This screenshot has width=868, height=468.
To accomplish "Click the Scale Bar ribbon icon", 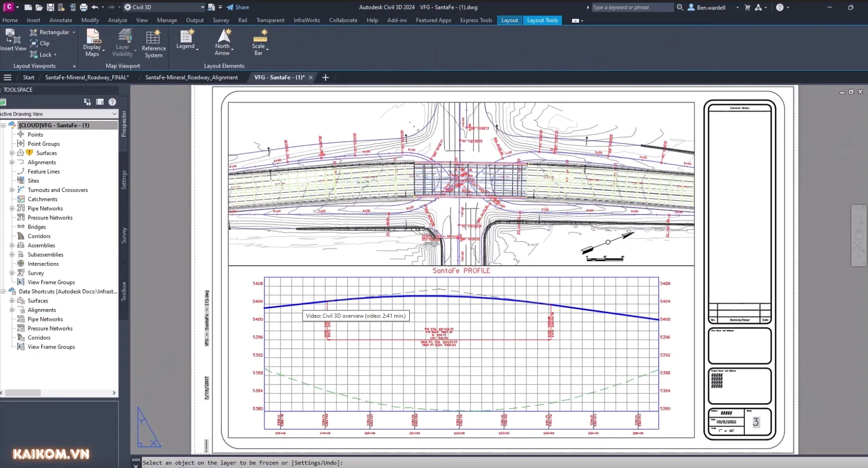I will pyautogui.click(x=260, y=36).
